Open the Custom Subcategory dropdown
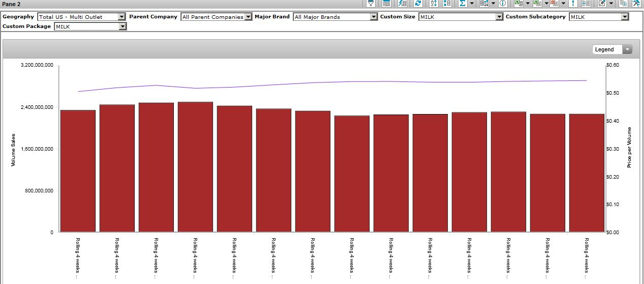This screenshot has height=284, width=644. tap(625, 17)
